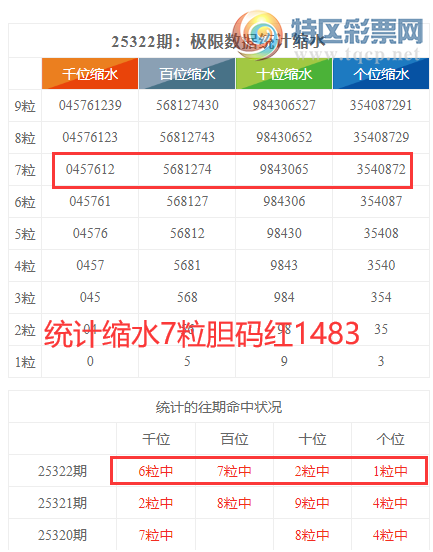Select the 十位缩水 green header
Image resolution: width=433 pixels, height=552 pixels.
coord(284,74)
